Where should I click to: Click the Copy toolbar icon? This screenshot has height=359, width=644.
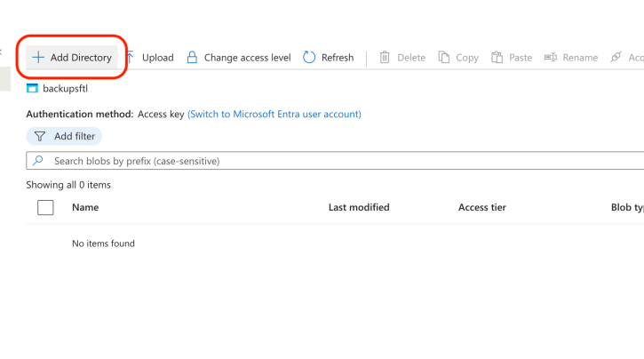coord(444,58)
